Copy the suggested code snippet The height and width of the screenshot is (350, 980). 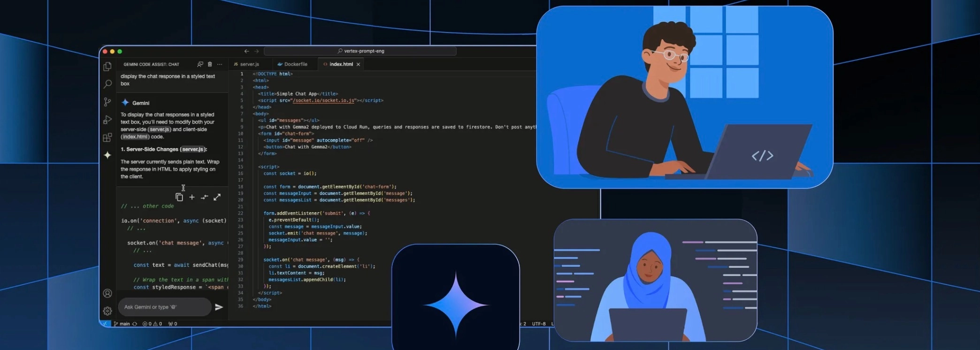point(179,197)
